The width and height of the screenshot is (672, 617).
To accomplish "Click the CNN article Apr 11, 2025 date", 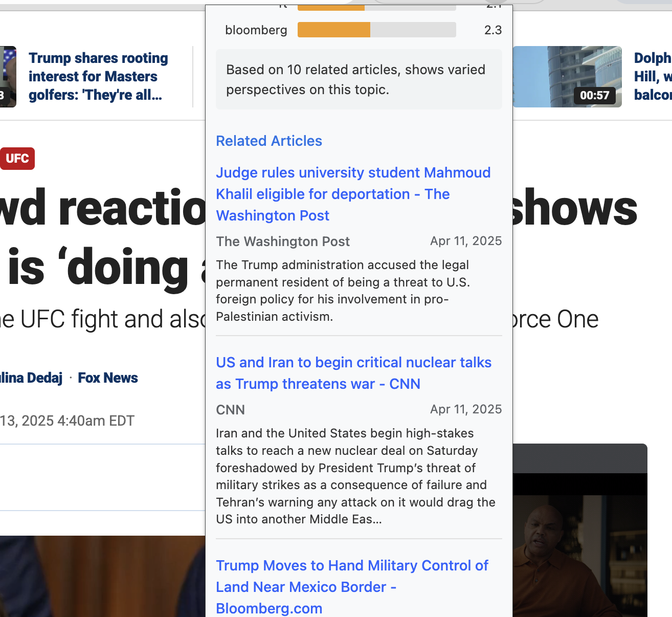I will click(466, 409).
